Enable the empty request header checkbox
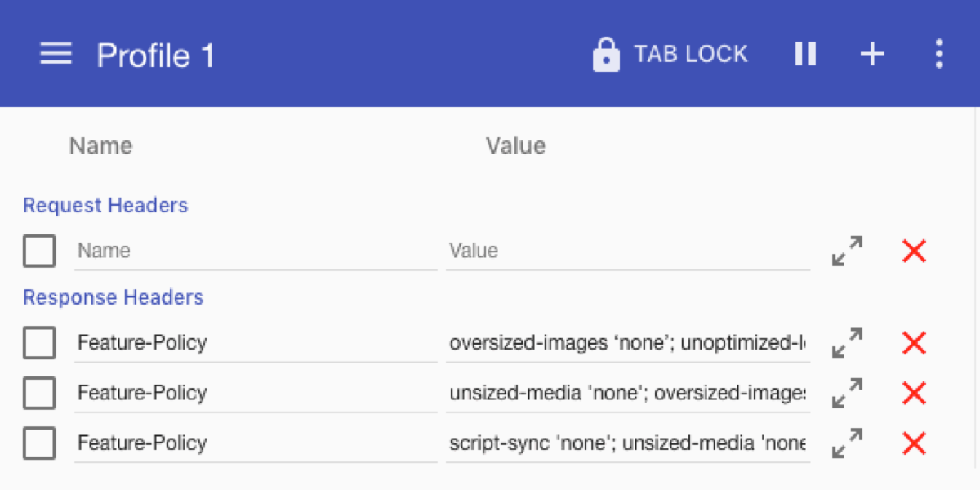This screenshot has width=980, height=490. pyautogui.click(x=39, y=251)
